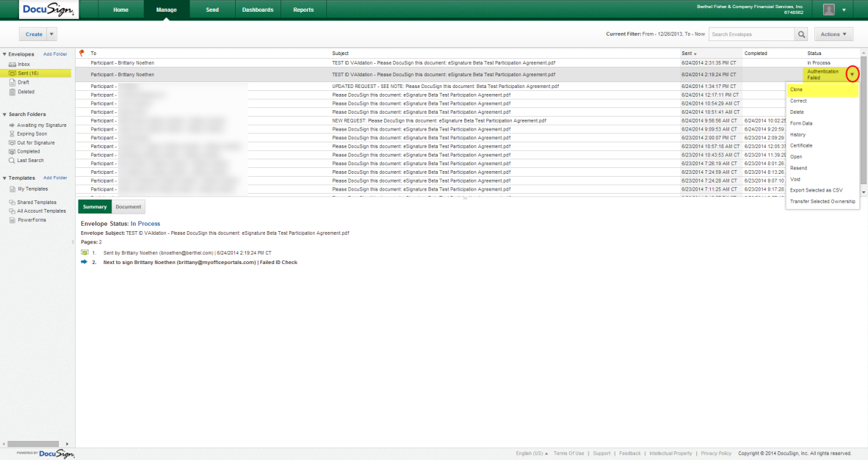Image resolution: width=868 pixels, height=460 pixels.
Task: Open the Inbox folder envelope icon
Action: (12, 64)
